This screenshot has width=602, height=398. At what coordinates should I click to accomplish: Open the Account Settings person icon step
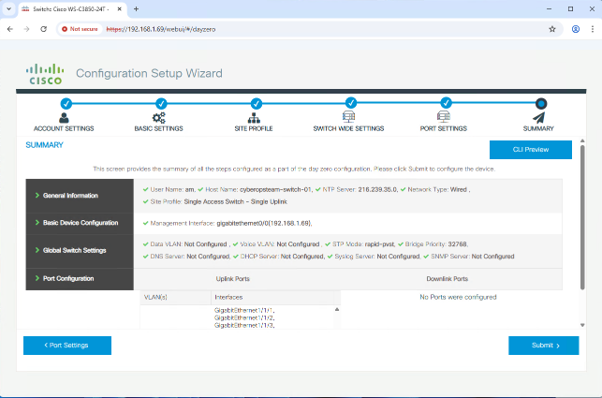point(64,117)
